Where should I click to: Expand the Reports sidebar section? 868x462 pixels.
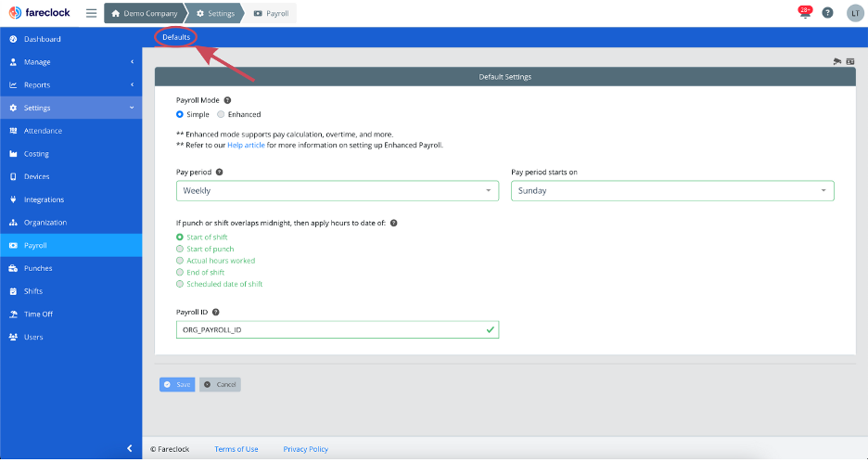coord(70,84)
